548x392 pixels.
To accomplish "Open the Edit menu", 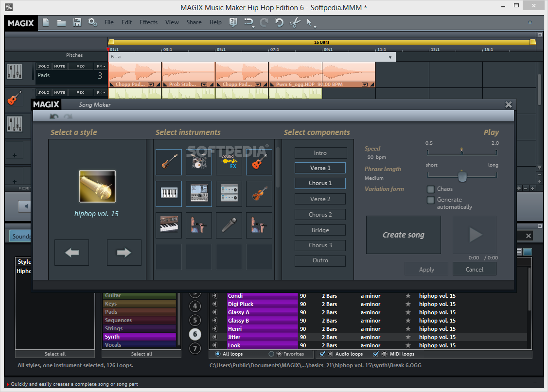I will point(126,22).
